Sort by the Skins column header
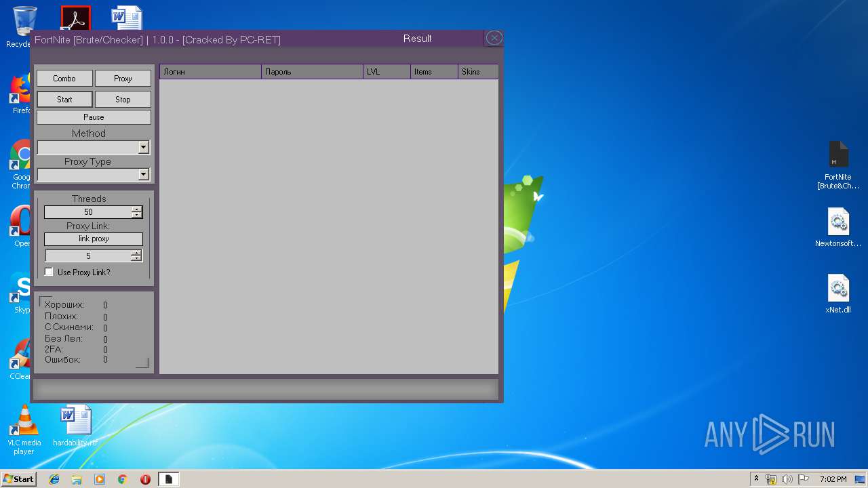 (x=478, y=72)
